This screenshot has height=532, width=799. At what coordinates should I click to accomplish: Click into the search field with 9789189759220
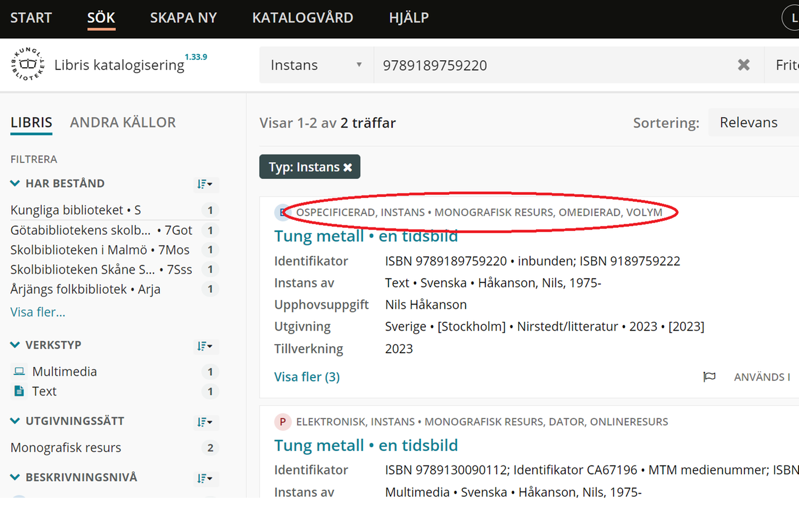(554, 65)
